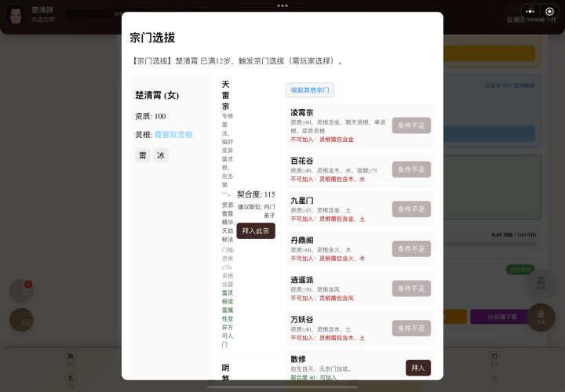
Task: Select 凌霄宗 sect name heading
Action: [x=302, y=113]
